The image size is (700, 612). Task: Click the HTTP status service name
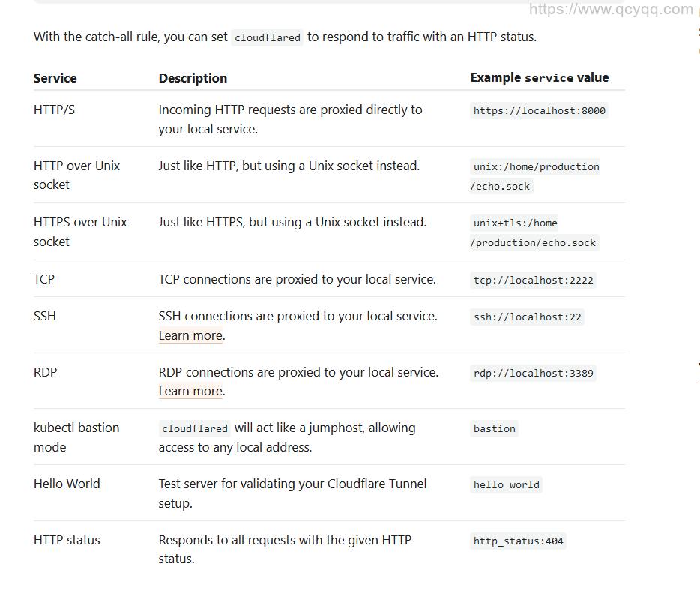(x=67, y=540)
